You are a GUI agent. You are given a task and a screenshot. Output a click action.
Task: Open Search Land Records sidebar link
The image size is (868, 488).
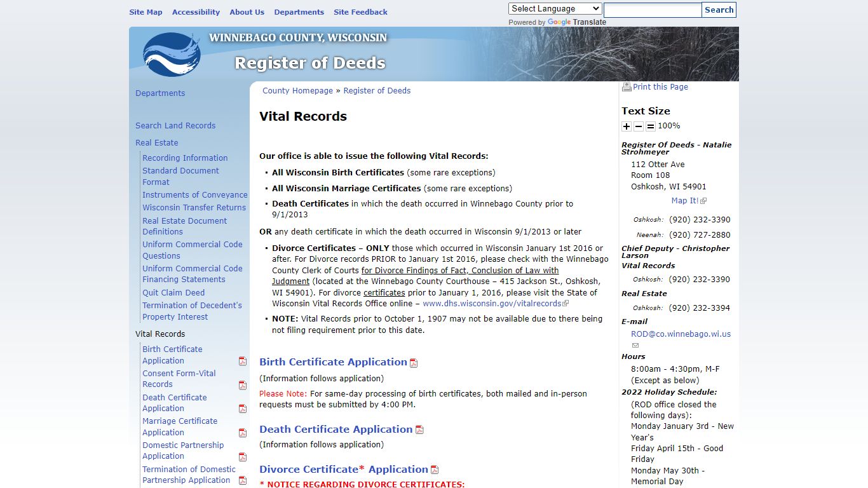175,126
